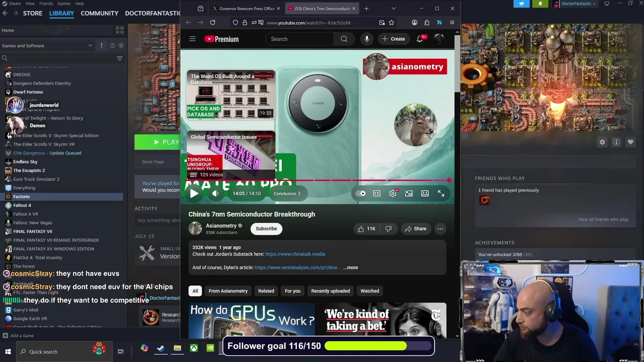Screen dimensions: 644x362
Task: Bookmark this page with the star icon
Action: [x=391, y=23]
